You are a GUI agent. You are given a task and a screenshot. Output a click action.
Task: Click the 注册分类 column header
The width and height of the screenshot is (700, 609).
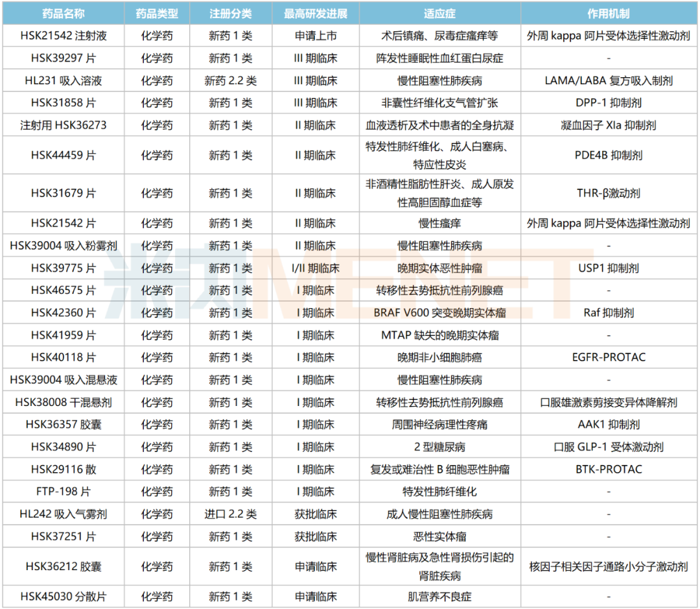231,14
